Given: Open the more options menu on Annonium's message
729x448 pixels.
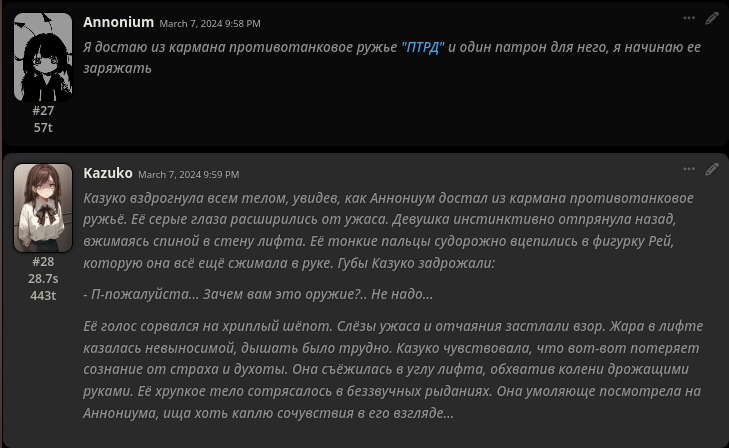Looking at the screenshot, I should pos(689,18).
